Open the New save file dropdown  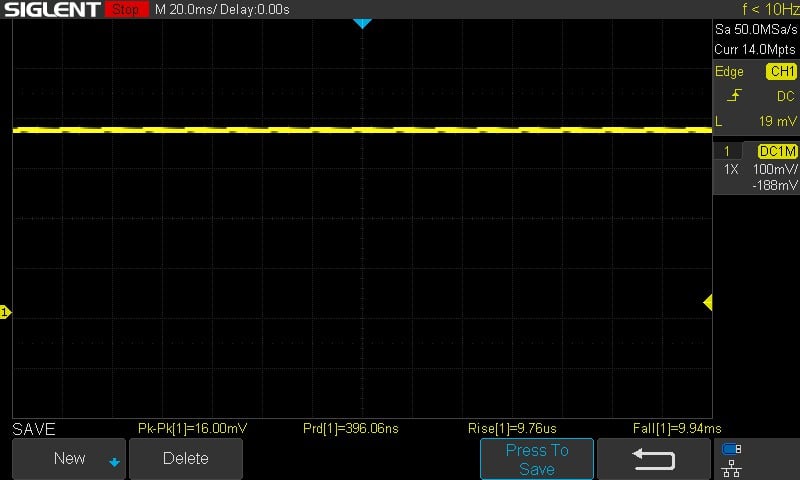click(x=69, y=459)
